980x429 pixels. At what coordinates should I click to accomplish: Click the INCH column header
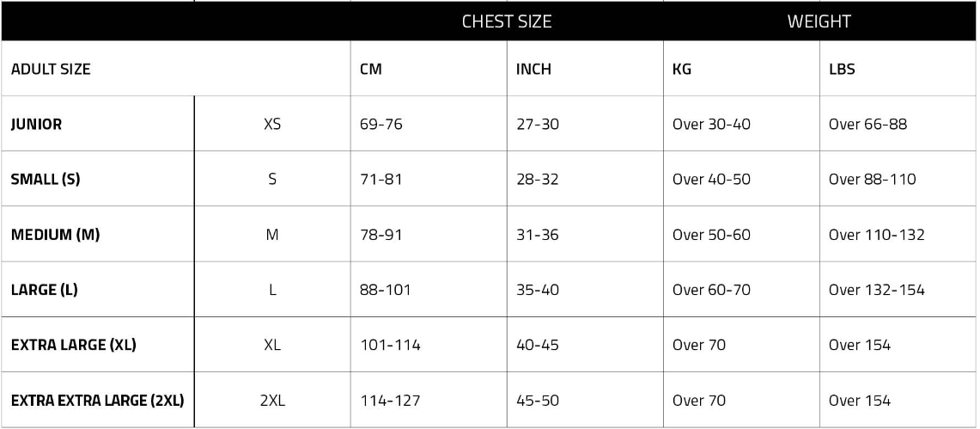click(x=533, y=69)
